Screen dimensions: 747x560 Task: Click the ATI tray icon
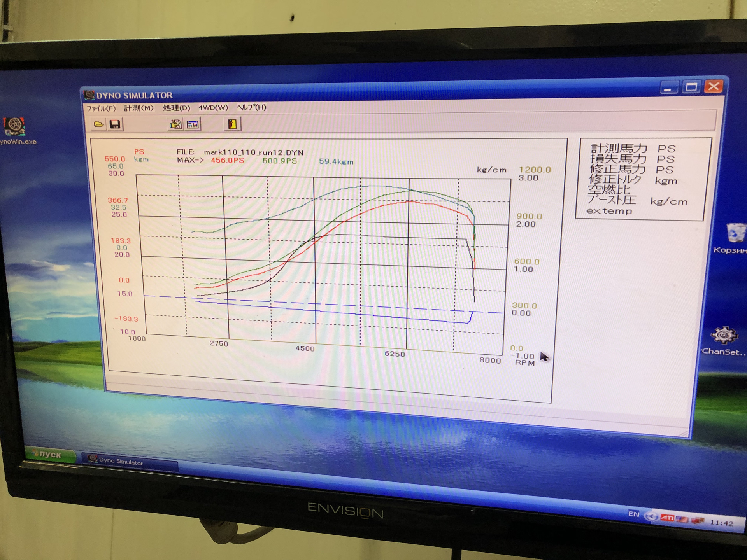tap(667, 518)
